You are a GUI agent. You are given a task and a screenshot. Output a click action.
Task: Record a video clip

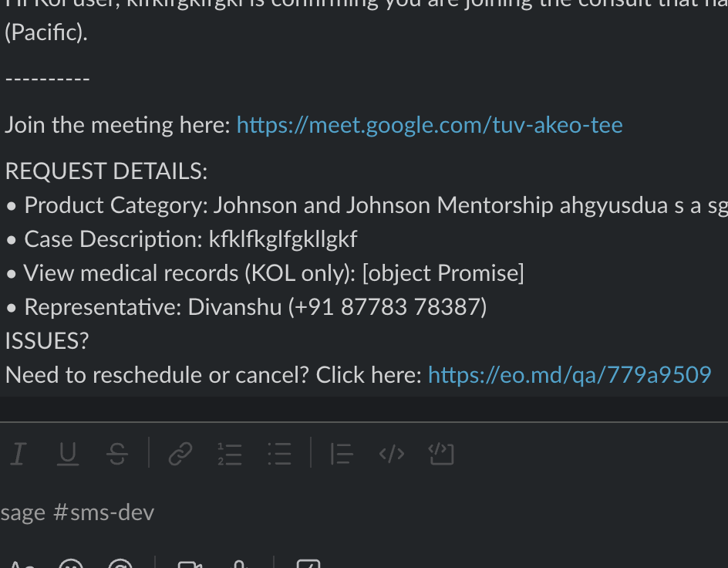[190, 564]
